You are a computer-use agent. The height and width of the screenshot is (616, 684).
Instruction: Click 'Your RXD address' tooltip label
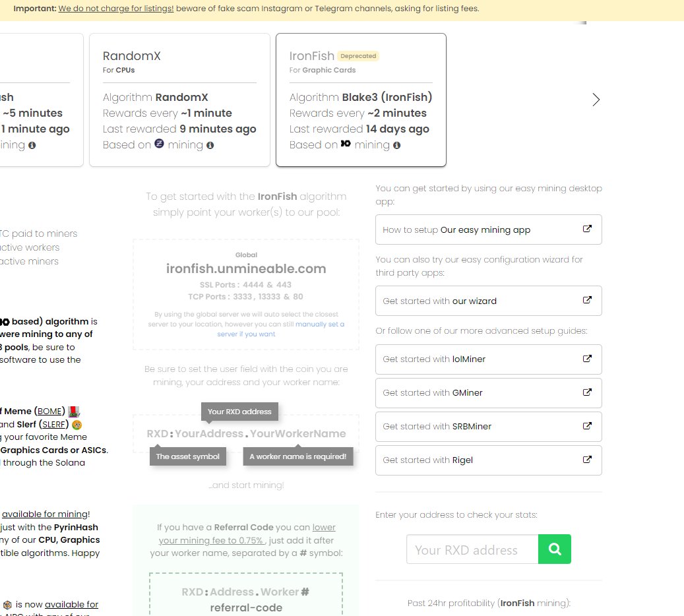coord(239,412)
